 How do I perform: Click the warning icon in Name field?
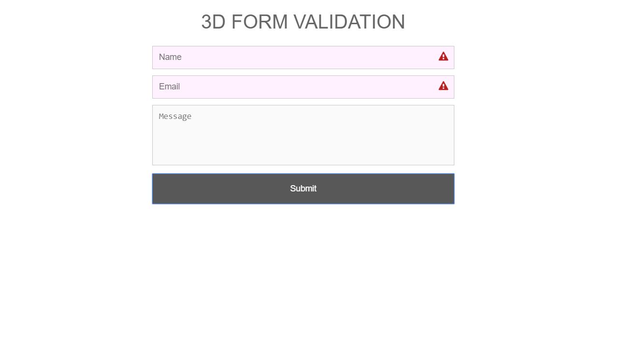pyautogui.click(x=443, y=57)
